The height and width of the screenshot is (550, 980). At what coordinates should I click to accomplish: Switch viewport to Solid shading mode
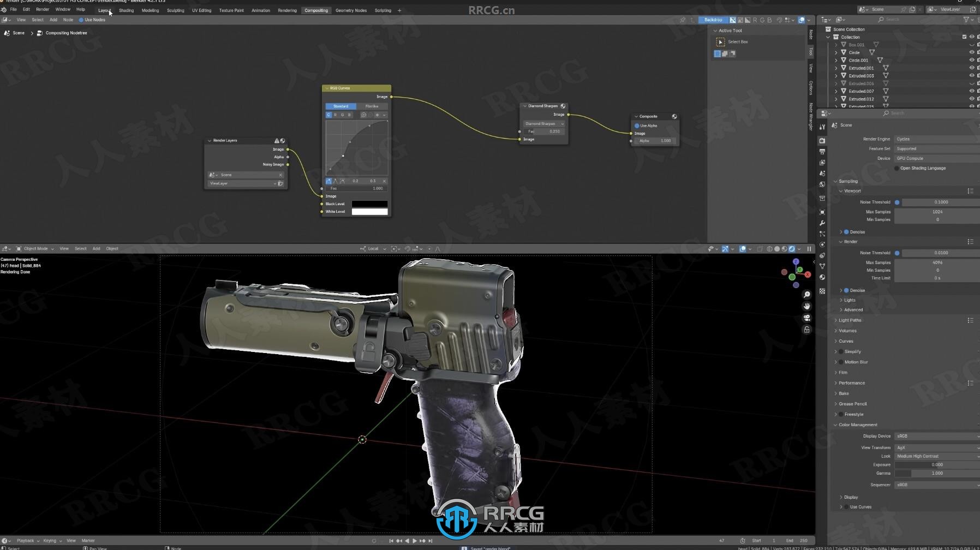(777, 249)
